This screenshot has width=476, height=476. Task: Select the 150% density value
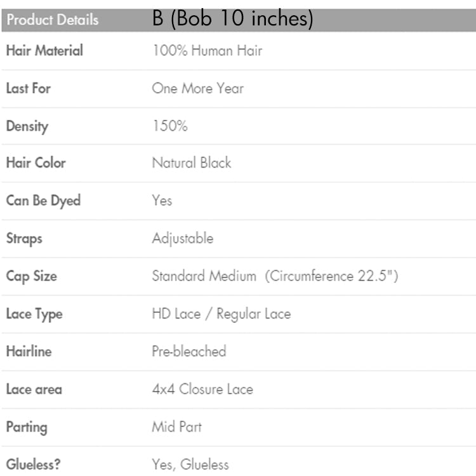[x=169, y=126]
